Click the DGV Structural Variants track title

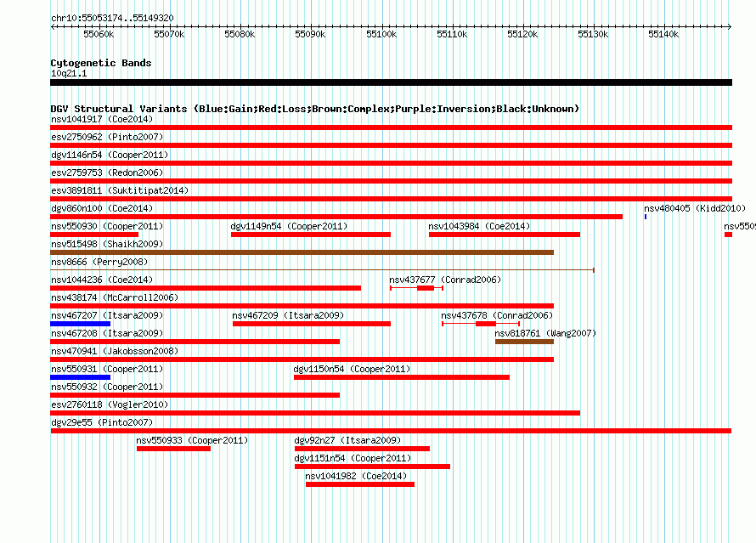[315, 109]
